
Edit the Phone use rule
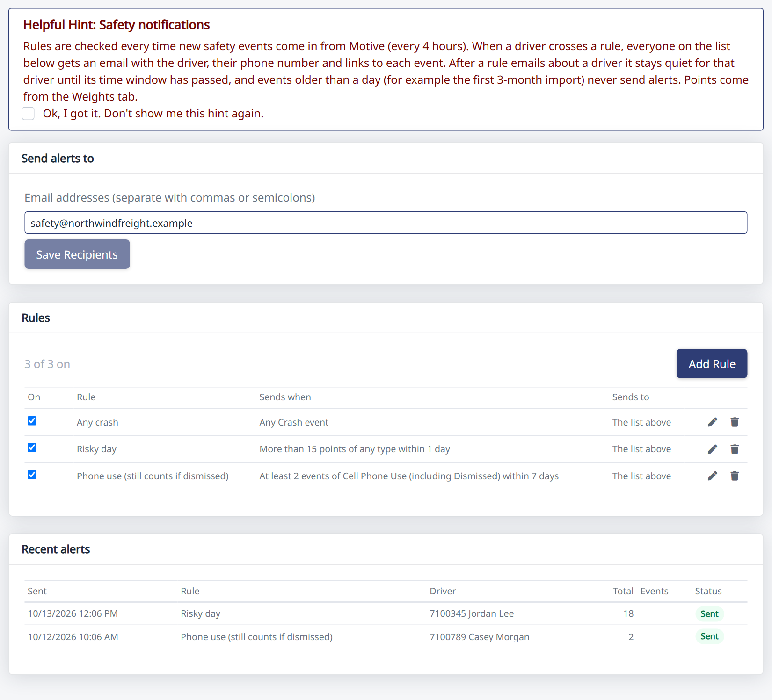712,476
